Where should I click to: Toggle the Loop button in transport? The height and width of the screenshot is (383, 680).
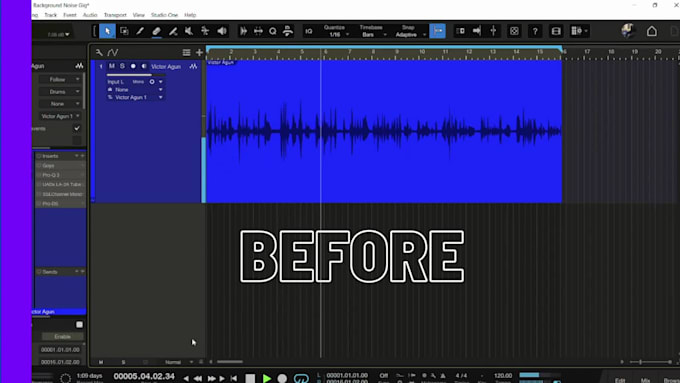(301, 378)
